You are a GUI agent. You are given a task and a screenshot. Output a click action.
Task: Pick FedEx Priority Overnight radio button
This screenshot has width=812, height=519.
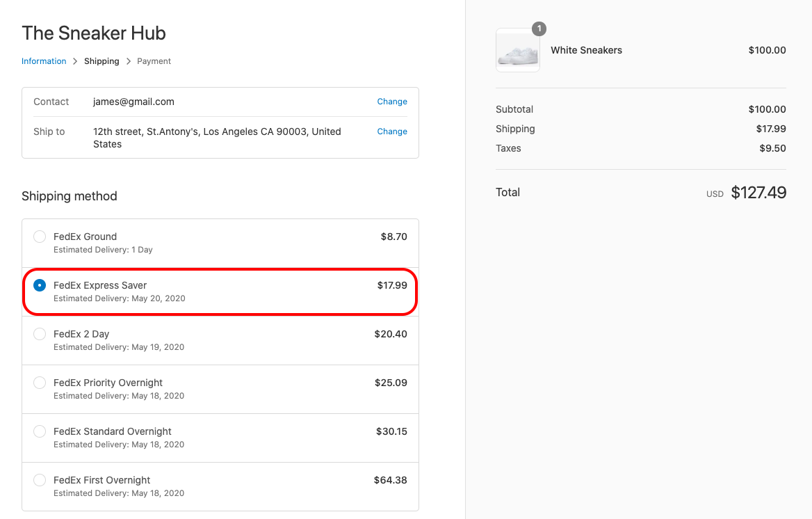coord(40,383)
